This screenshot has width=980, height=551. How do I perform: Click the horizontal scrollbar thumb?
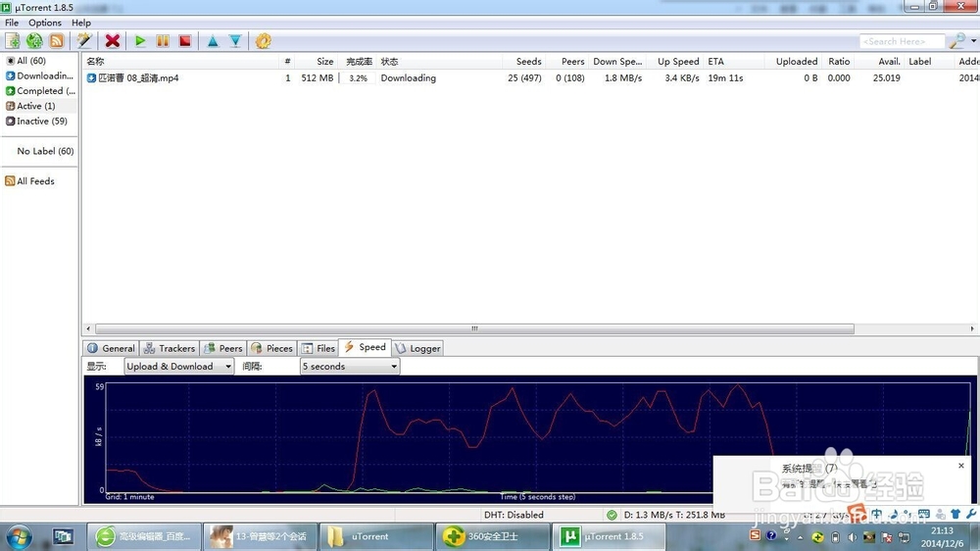[474, 328]
